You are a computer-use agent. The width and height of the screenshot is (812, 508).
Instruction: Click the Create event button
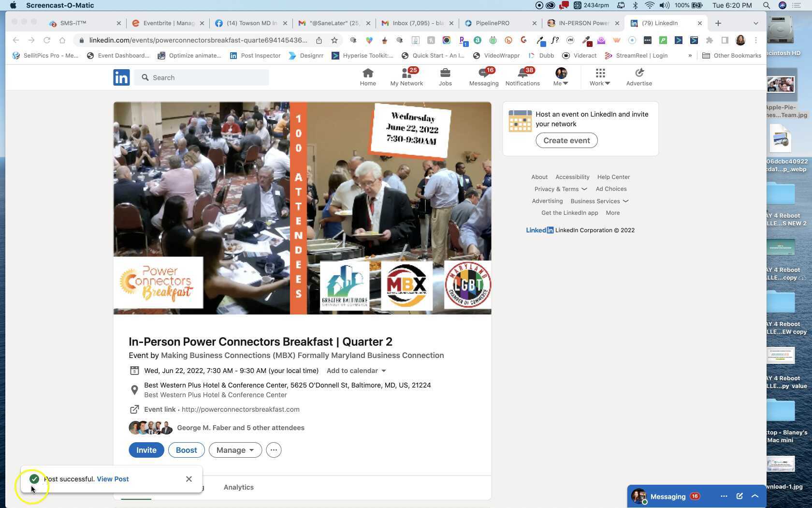pyautogui.click(x=566, y=140)
